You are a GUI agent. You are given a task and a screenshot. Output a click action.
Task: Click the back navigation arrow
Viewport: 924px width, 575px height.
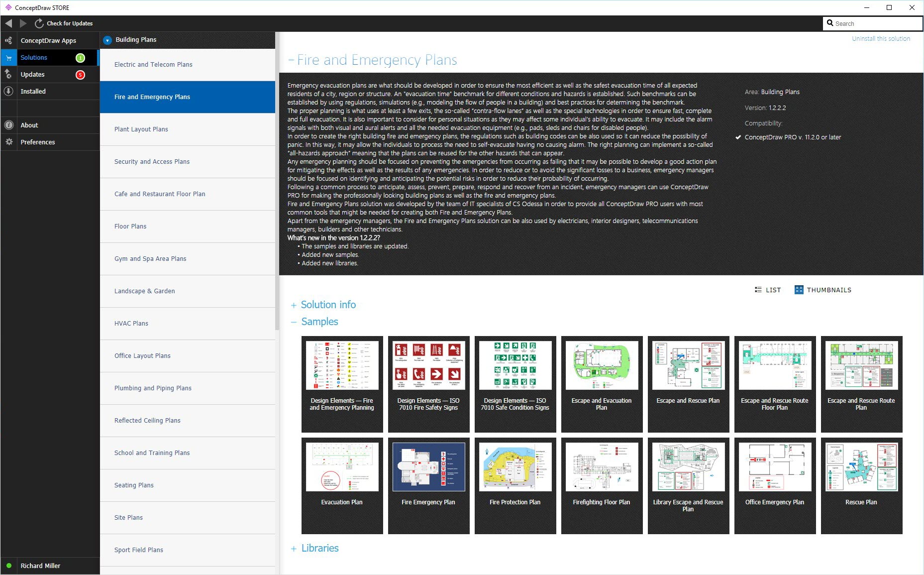(8, 23)
